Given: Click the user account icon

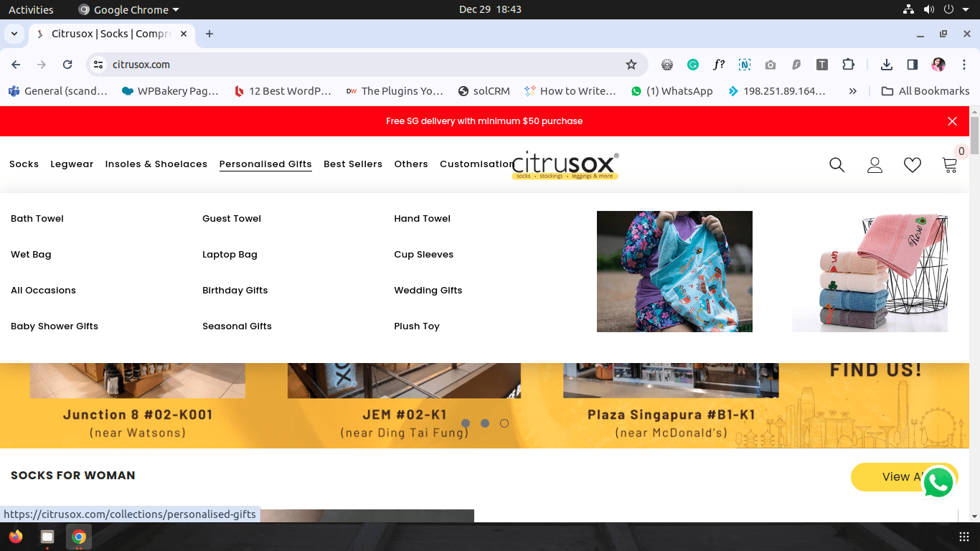Looking at the screenshot, I should (x=875, y=165).
